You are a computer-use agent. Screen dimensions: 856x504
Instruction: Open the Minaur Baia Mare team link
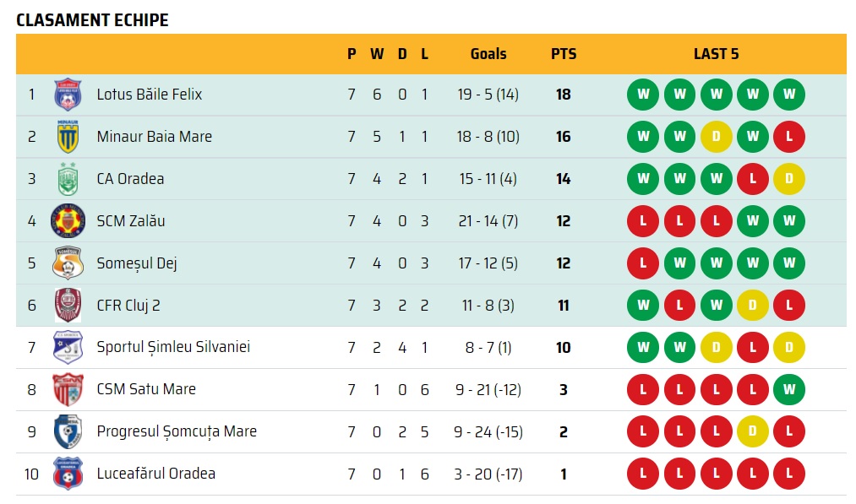point(154,137)
